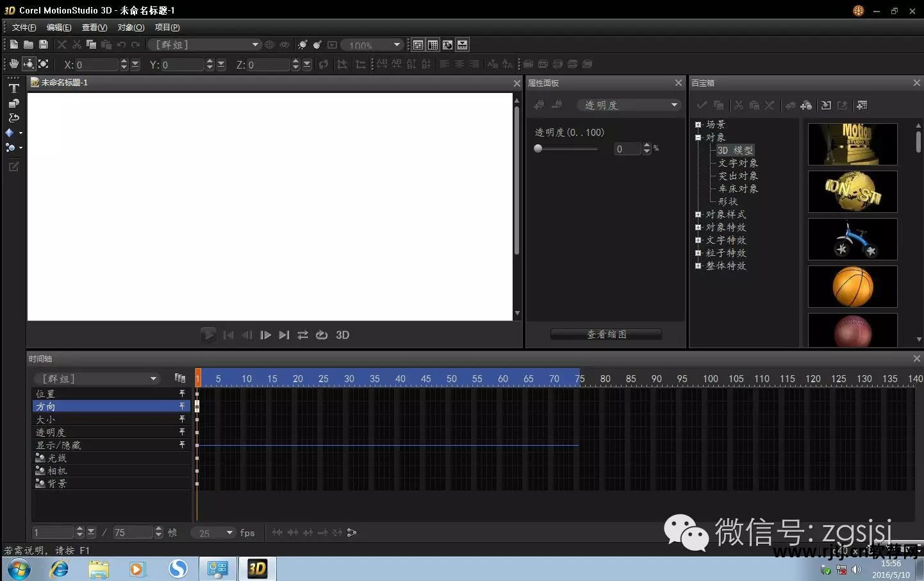The image size is (924, 581).
Task: Select the lathe object tool in the left toolbar
Action: (x=13, y=118)
